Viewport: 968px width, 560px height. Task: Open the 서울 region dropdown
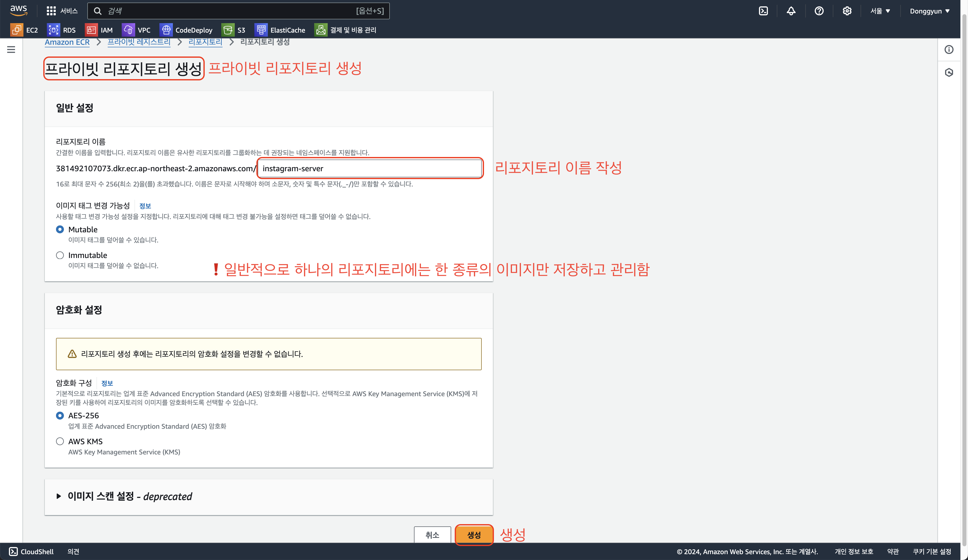pyautogui.click(x=880, y=11)
